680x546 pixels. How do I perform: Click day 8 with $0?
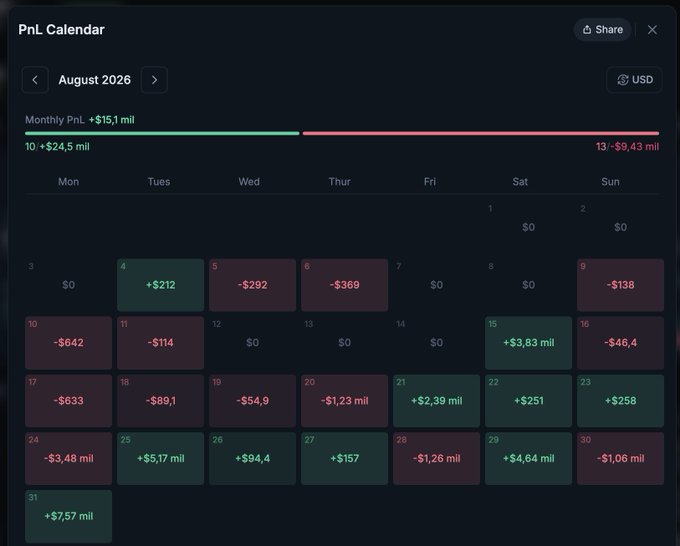(528, 285)
